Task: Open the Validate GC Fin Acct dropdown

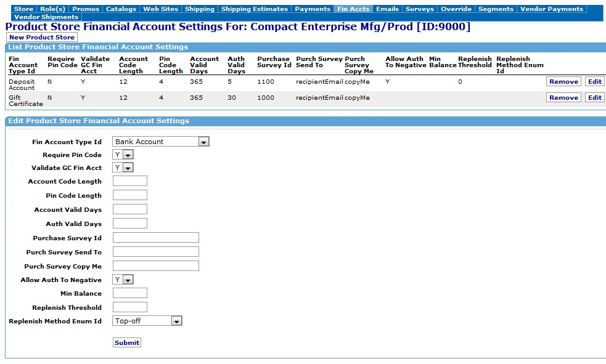Action: click(x=123, y=168)
